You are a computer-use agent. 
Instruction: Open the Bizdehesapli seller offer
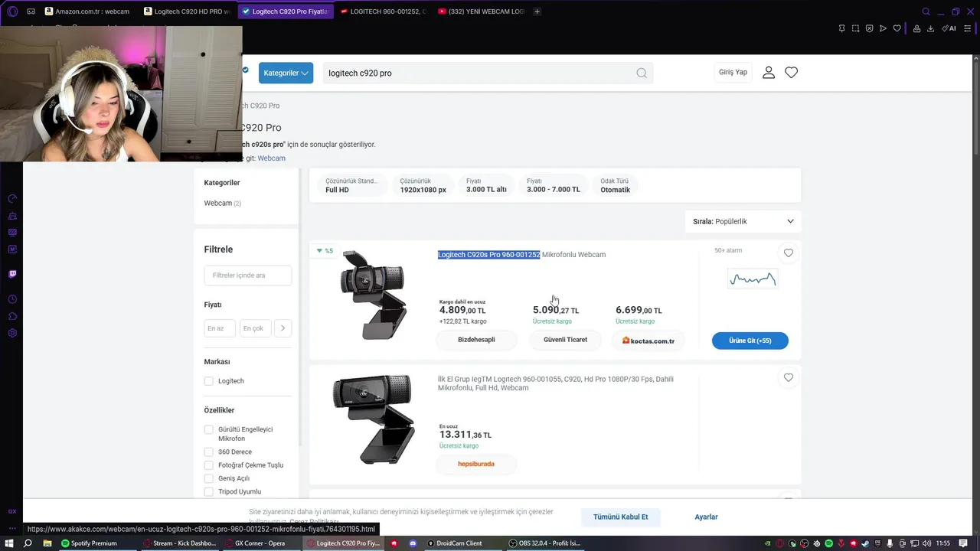point(476,340)
